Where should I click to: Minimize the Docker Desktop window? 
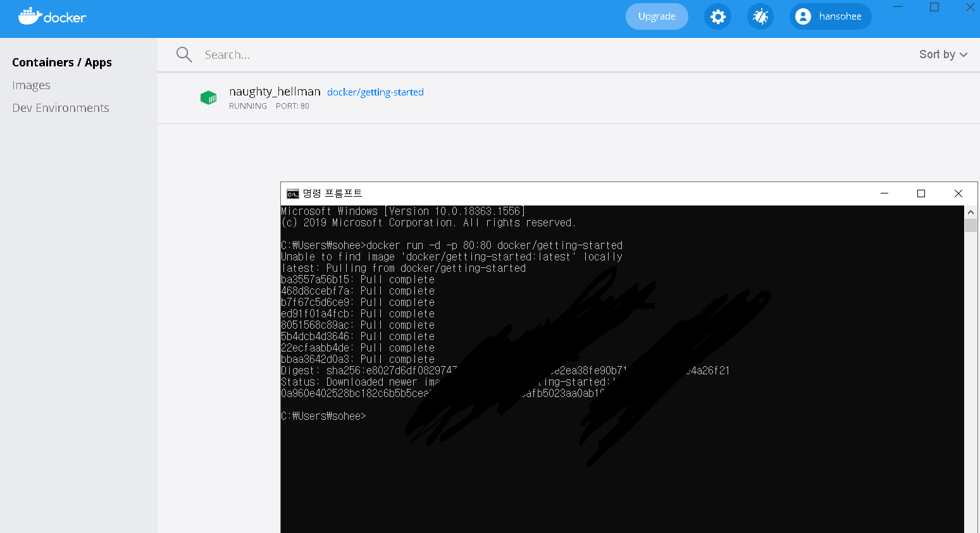pyautogui.click(x=897, y=7)
